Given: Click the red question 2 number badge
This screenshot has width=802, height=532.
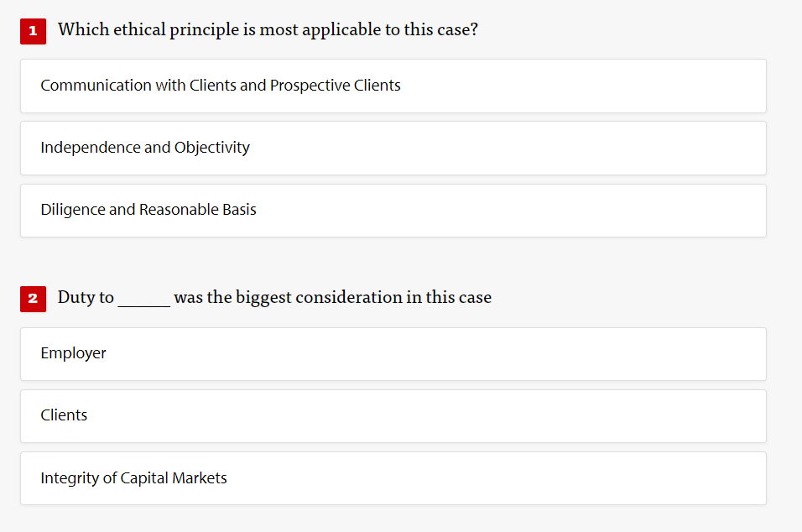Looking at the screenshot, I should pos(33,299).
